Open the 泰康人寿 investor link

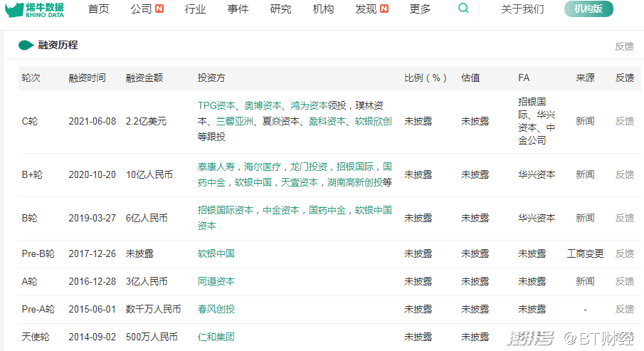pyautogui.click(x=216, y=167)
